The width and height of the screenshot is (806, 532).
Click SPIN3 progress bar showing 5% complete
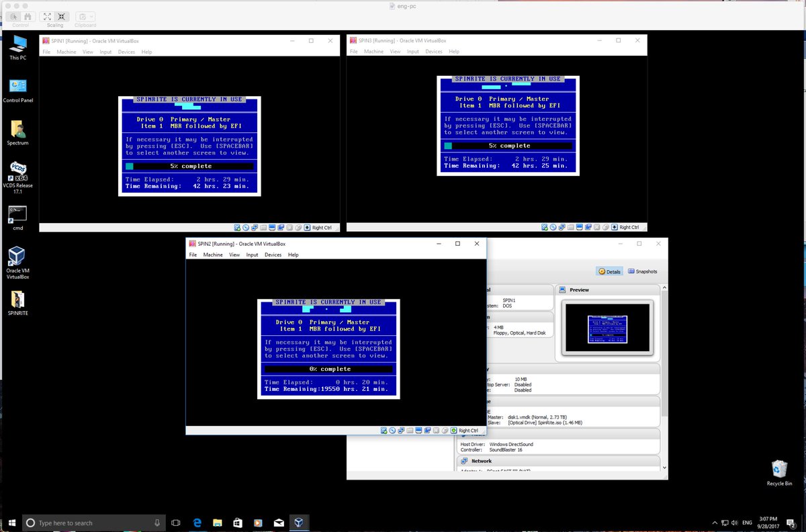coord(508,146)
